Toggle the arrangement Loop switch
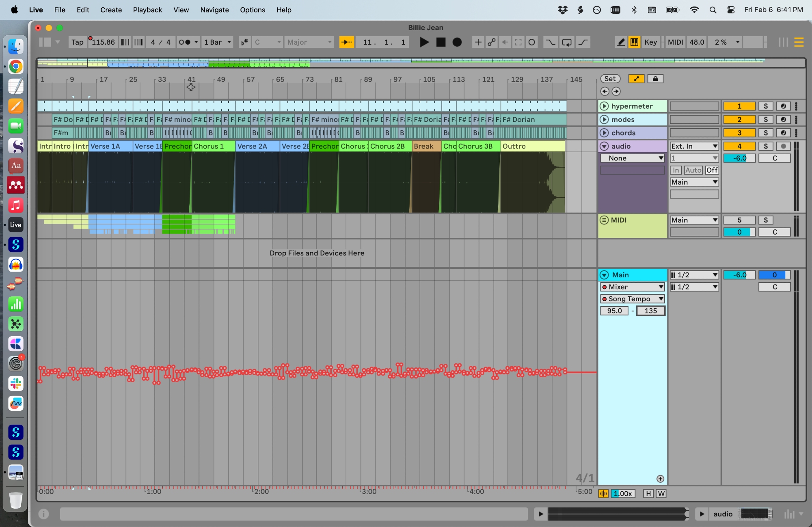Screen dimensions: 812x527 (x=567, y=42)
